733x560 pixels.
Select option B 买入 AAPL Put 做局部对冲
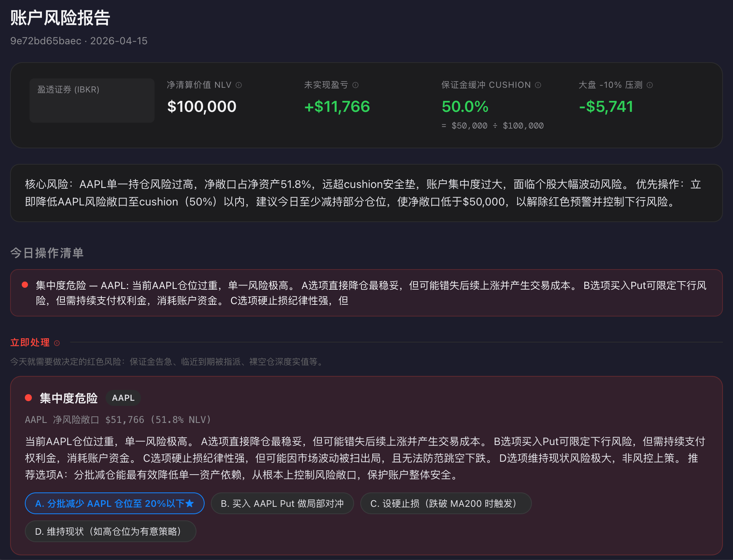coord(282,503)
